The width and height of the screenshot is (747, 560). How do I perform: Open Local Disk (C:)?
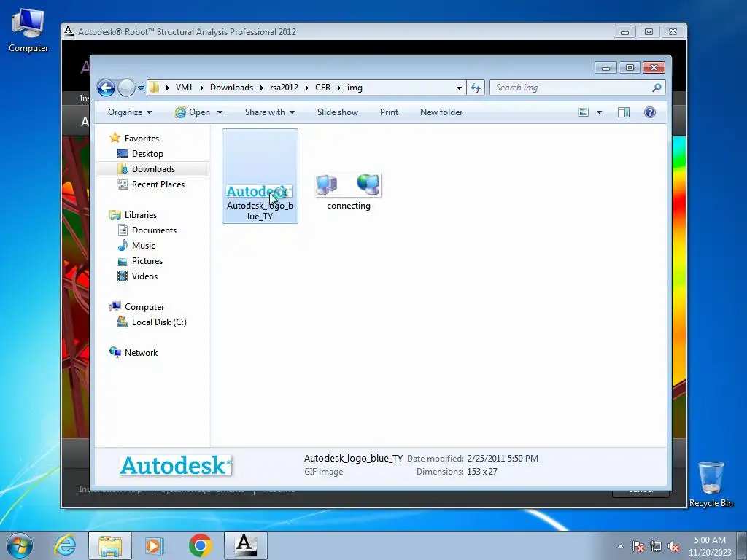pyautogui.click(x=159, y=322)
